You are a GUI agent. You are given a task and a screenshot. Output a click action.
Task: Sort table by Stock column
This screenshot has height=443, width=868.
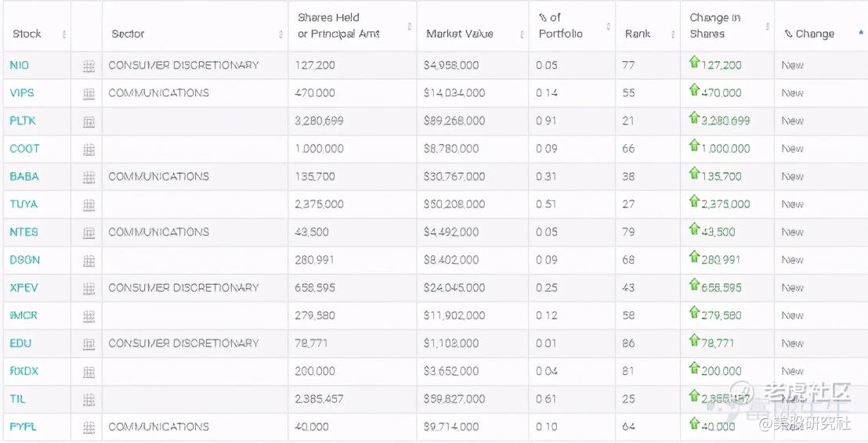27,34
